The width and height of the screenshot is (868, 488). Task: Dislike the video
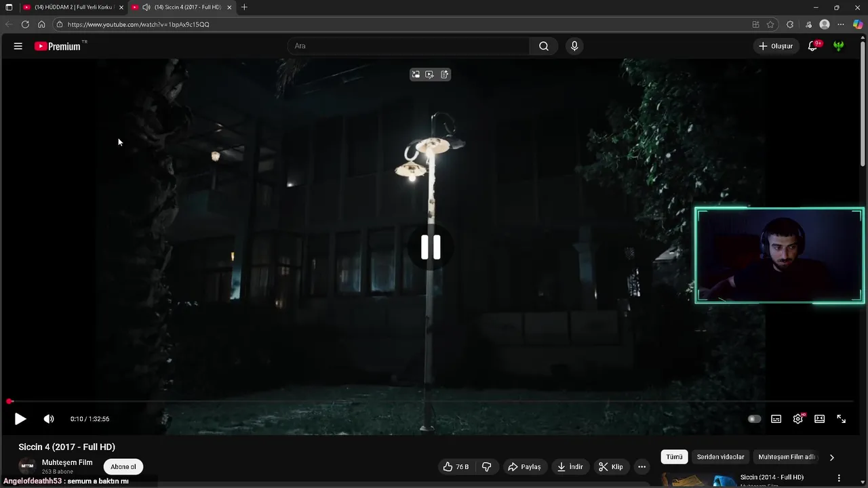click(486, 467)
